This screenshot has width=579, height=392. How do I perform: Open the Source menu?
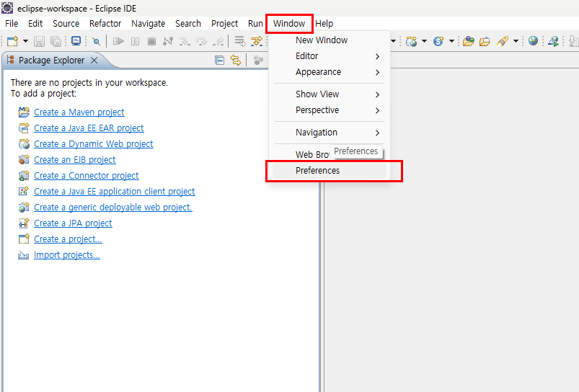click(66, 24)
